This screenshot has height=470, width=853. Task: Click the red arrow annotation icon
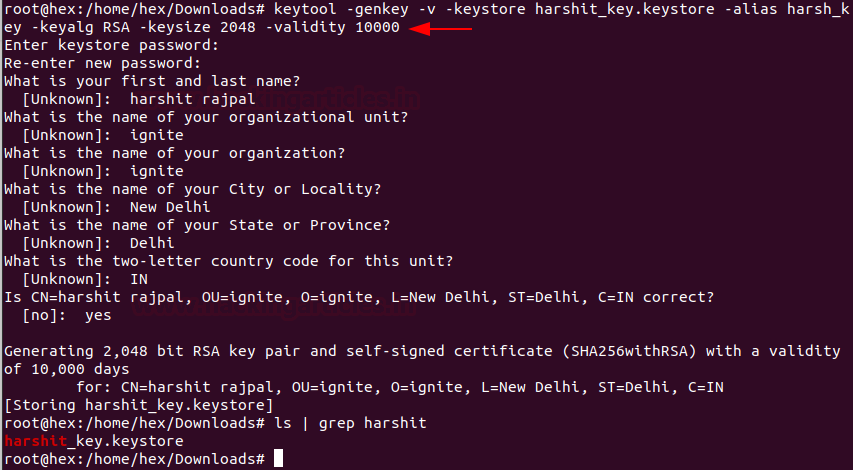pos(441,28)
